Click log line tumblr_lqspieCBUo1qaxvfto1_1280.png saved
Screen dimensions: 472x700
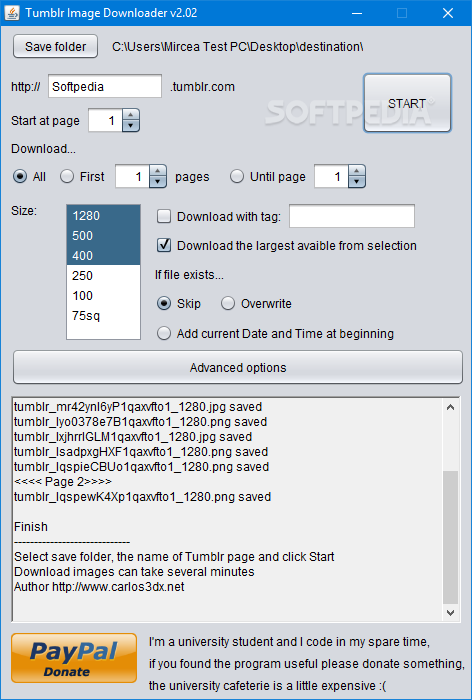click(142, 467)
